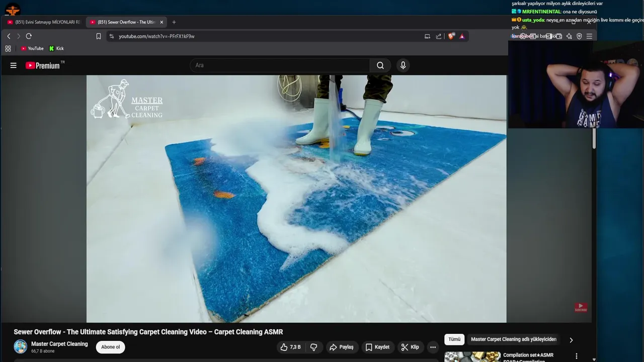Show more filter chips arrow
Image resolution: width=644 pixels, height=362 pixels.
pyautogui.click(x=571, y=340)
